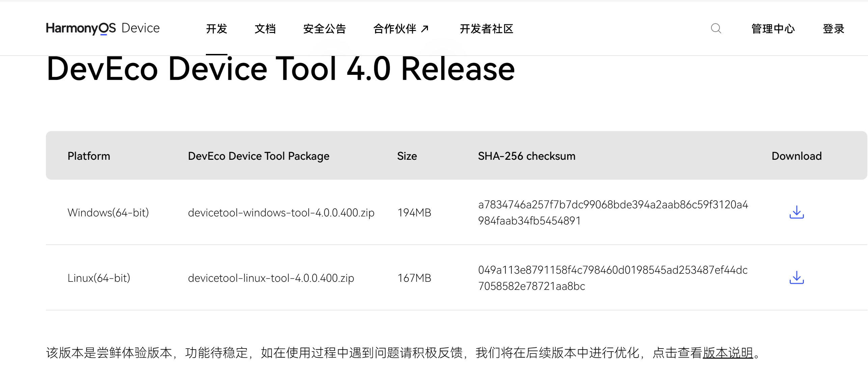The width and height of the screenshot is (868, 392).
Task: Click the Platform column header
Action: [89, 156]
